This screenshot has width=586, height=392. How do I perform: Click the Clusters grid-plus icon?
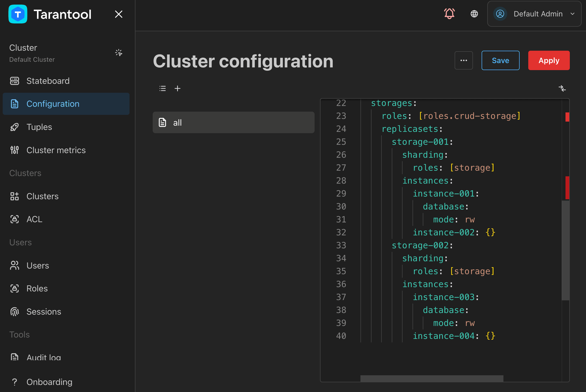15,196
